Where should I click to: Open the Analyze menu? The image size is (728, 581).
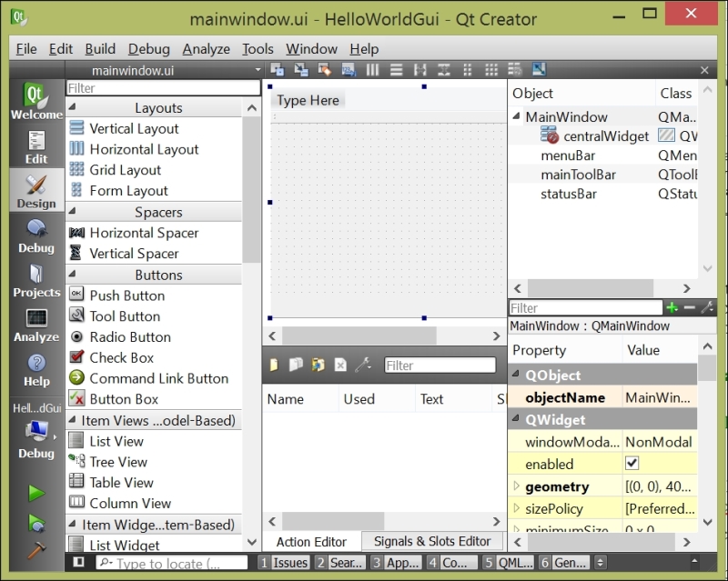(206, 49)
